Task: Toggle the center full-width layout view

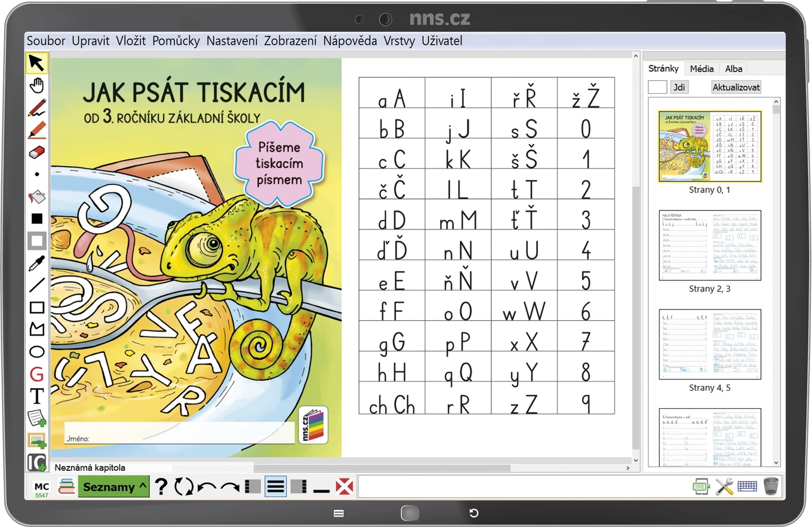Action: [x=275, y=486]
